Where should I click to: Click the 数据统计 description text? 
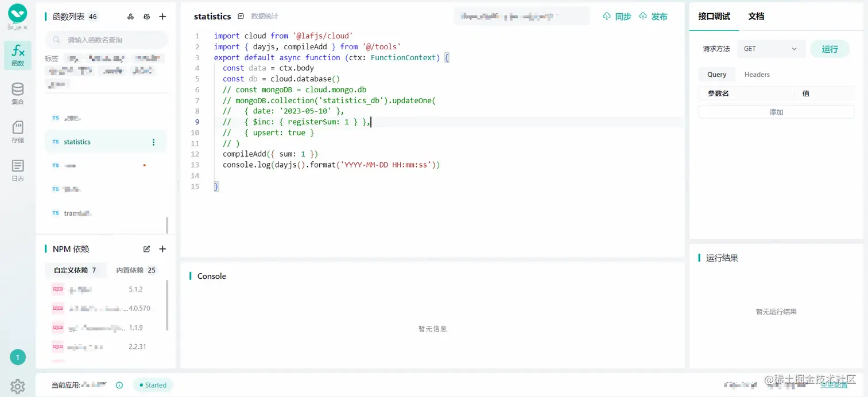pyautogui.click(x=265, y=17)
